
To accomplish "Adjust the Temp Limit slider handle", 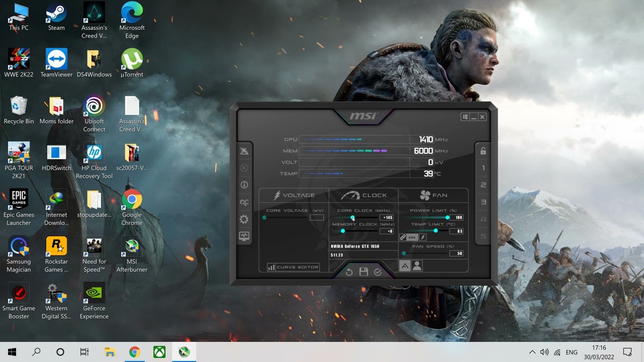I will pos(435,231).
